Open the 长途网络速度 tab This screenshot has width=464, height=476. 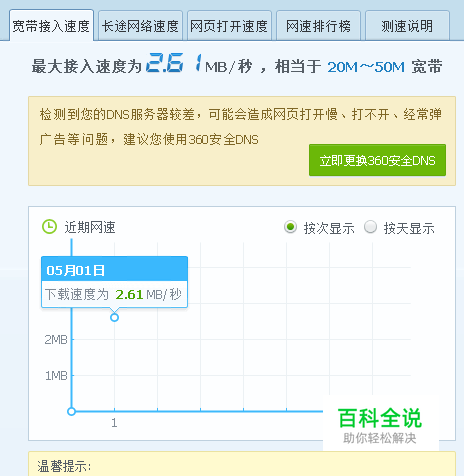pos(140,26)
